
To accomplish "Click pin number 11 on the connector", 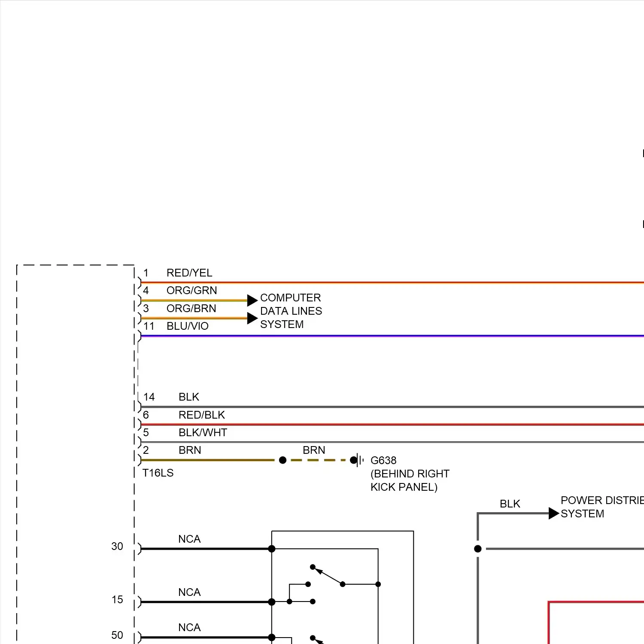I will (x=149, y=326).
